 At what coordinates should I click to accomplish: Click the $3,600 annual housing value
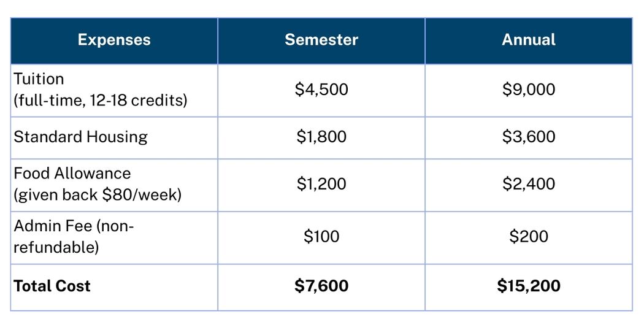coord(529,137)
